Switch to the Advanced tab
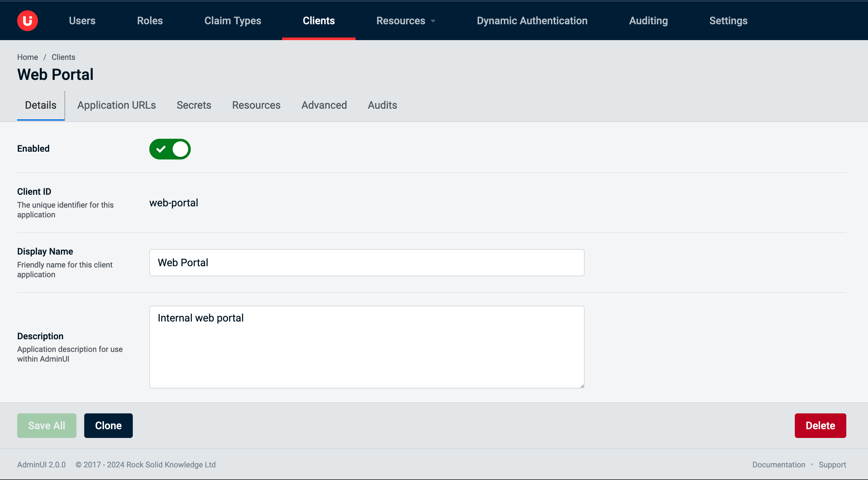The height and width of the screenshot is (480, 868). coord(324,105)
